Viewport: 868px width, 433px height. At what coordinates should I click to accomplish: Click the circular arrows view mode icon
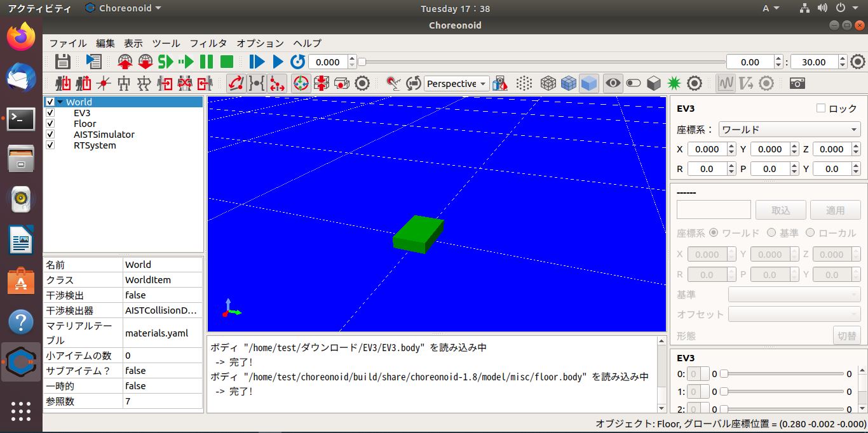[414, 83]
